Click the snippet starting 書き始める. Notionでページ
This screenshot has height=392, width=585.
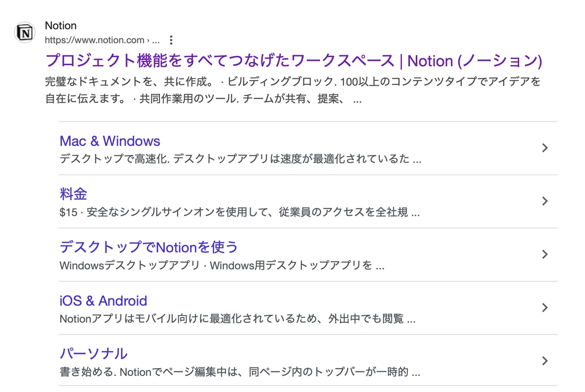[240, 373]
